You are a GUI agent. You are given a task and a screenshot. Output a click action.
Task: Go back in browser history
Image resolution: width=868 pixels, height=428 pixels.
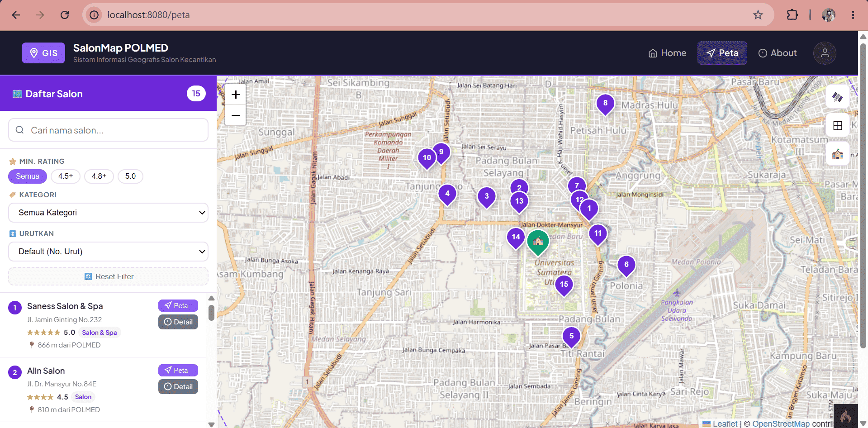click(16, 15)
